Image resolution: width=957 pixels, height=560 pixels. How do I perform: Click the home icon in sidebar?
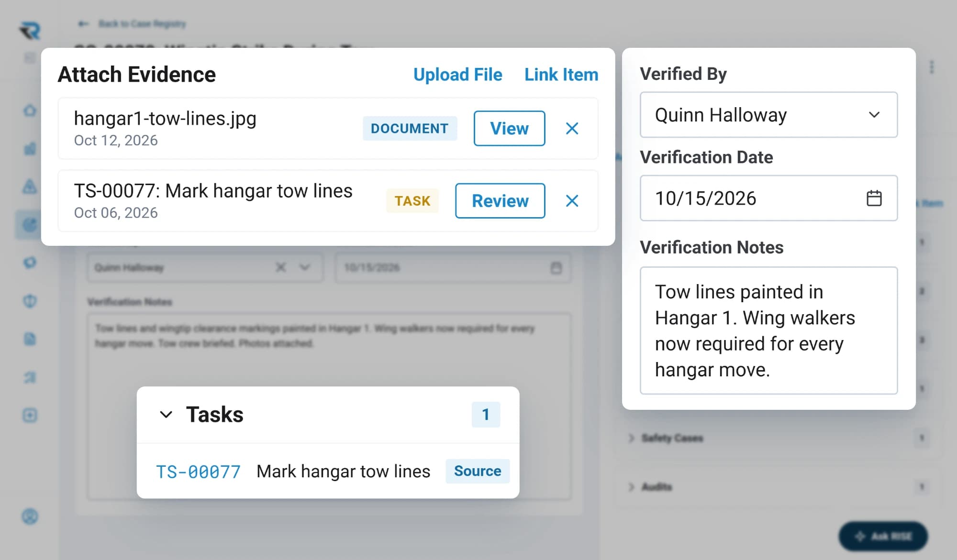tap(30, 110)
